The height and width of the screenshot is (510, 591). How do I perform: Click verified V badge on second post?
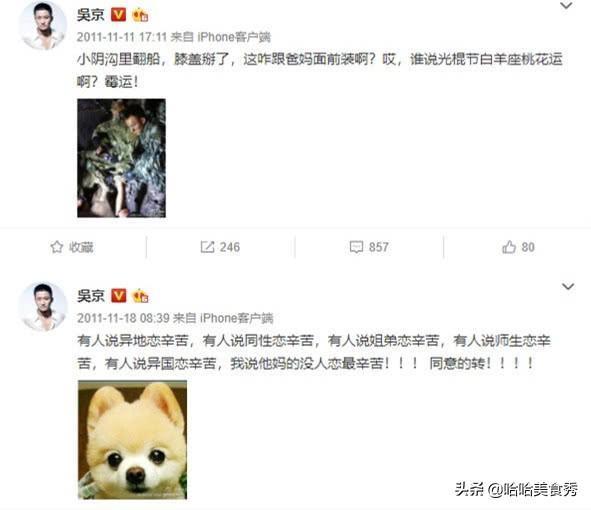pyautogui.click(x=118, y=296)
